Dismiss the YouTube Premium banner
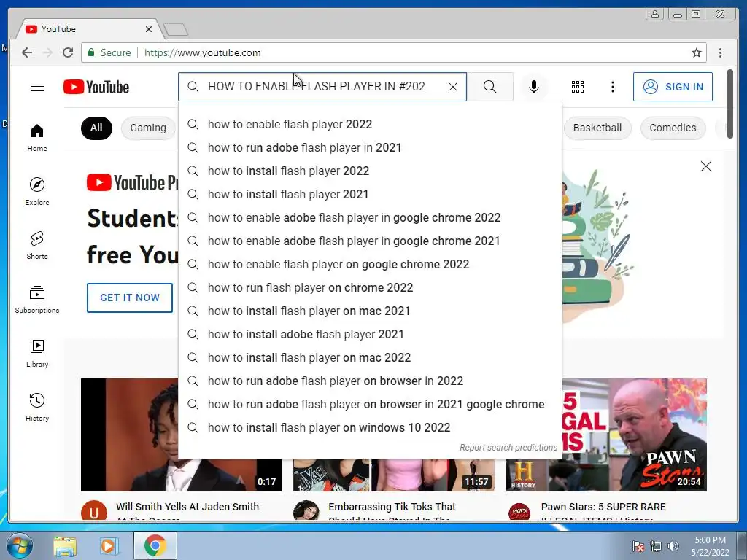 click(705, 166)
